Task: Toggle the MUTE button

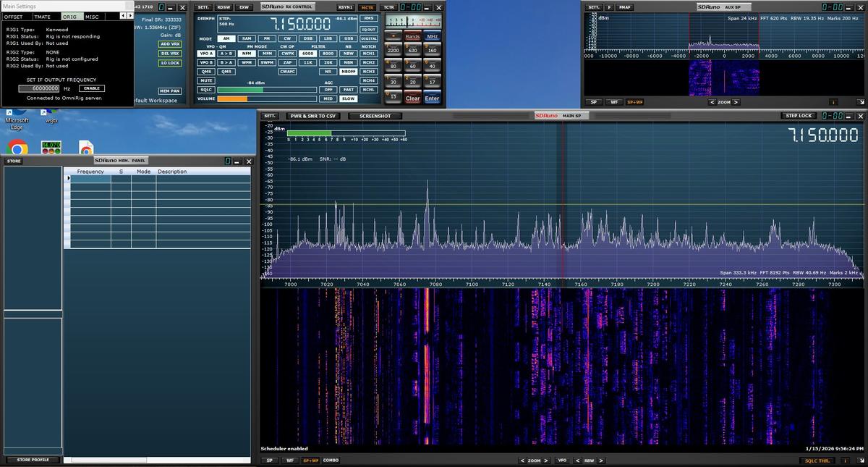Action: [x=206, y=80]
